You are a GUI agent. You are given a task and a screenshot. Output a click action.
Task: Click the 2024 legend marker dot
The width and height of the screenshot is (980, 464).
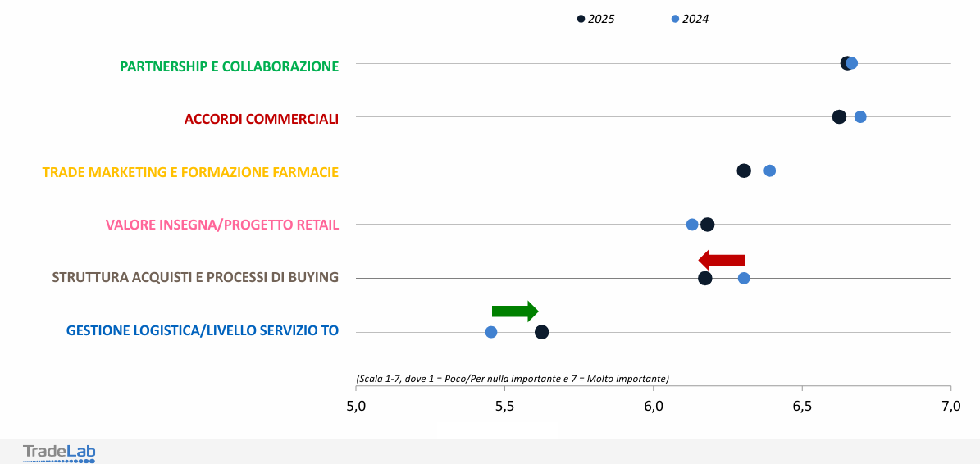(675, 19)
